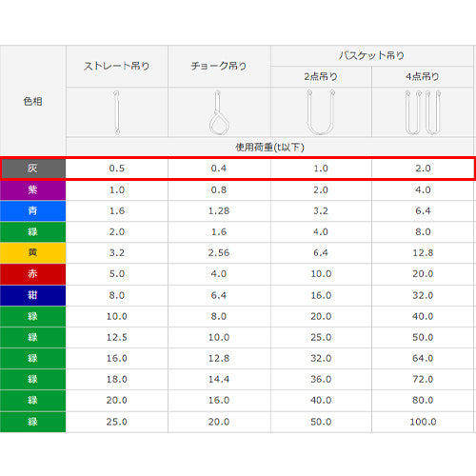476x476 pixels.
Task: Click the 2-point basket sling icon
Action: [321, 112]
